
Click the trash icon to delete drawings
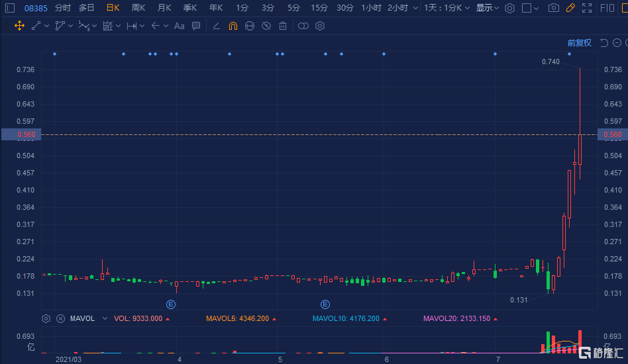tap(283, 26)
